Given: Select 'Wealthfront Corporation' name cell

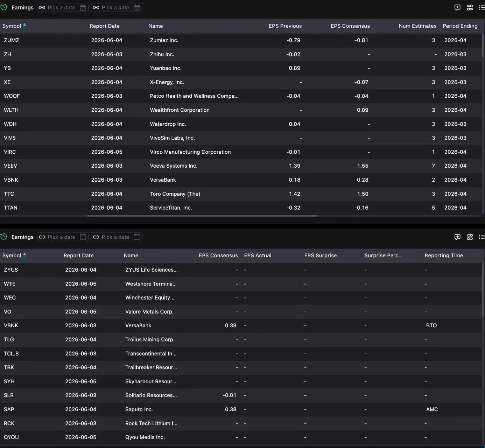Looking at the screenshot, I should coord(180,110).
